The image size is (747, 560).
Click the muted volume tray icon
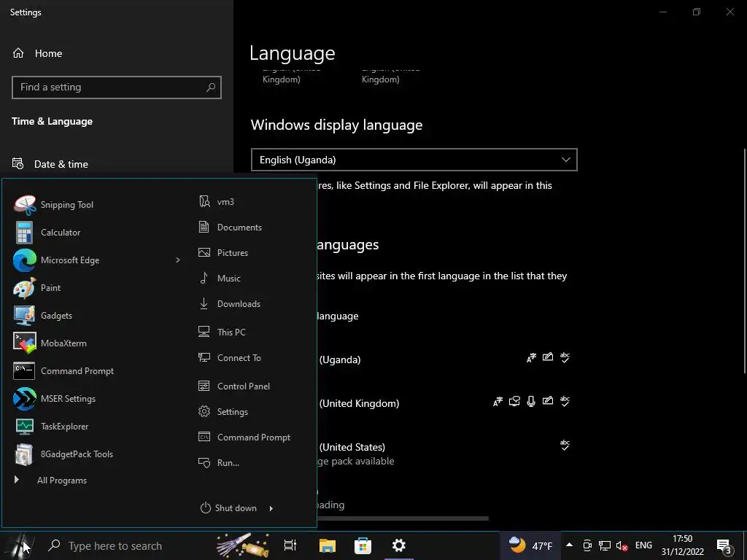pos(622,545)
